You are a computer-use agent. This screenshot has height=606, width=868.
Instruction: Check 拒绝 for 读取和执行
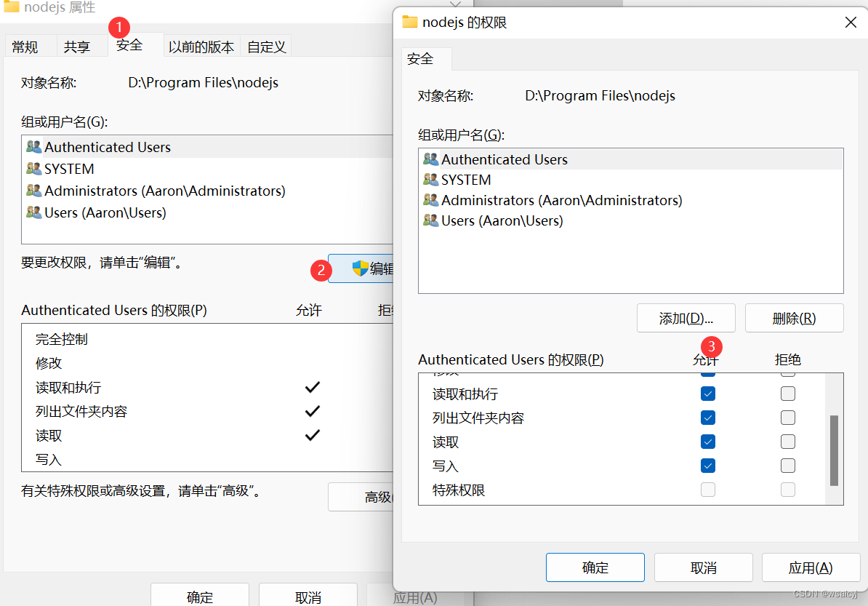point(788,394)
